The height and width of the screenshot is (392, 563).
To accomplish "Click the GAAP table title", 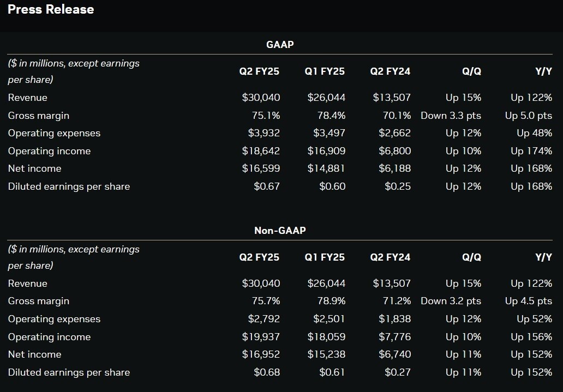I will (x=280, y=45).
